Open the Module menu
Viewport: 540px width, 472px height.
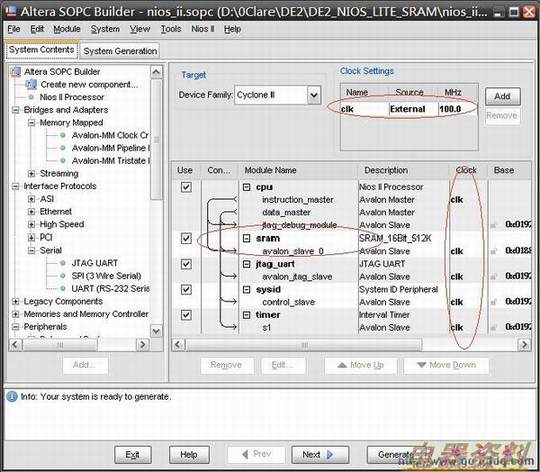point(67,29)
